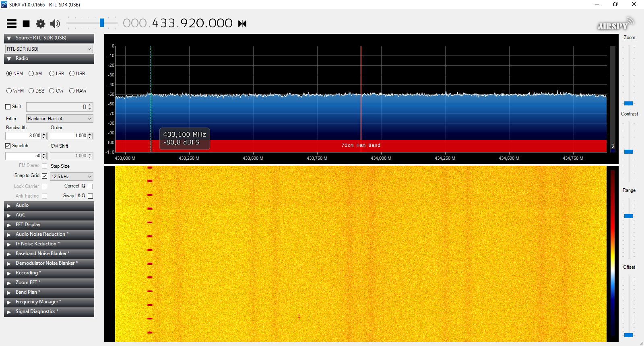This screenshot has height=346, width=644.
Task: Select WFM demodulation mode
Action: click(x=15, y=91)
